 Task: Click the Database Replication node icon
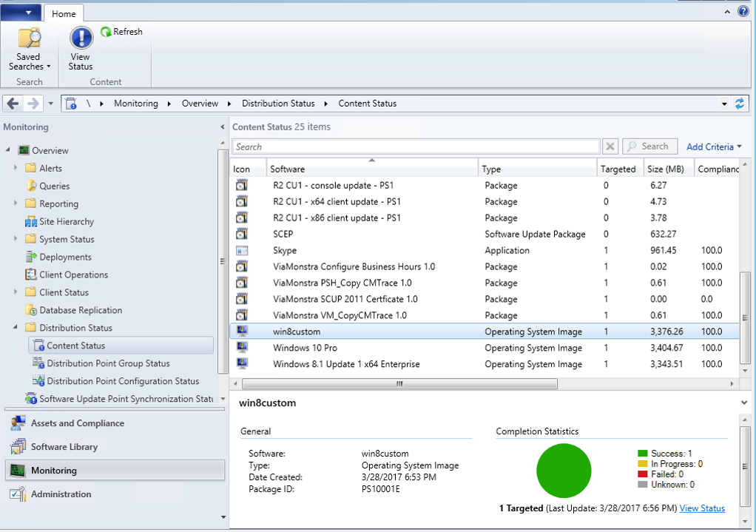[31, 310]
